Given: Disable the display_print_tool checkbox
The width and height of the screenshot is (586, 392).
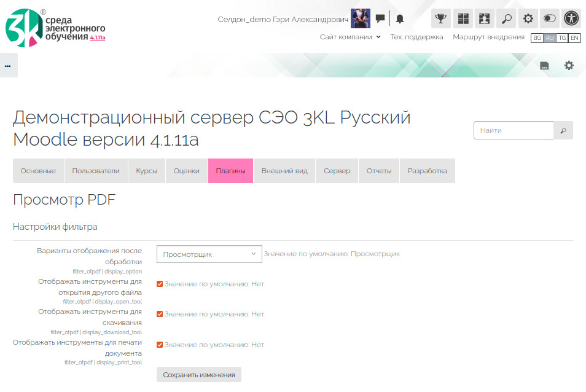Looking at the screenshot, I should point(160,345).
